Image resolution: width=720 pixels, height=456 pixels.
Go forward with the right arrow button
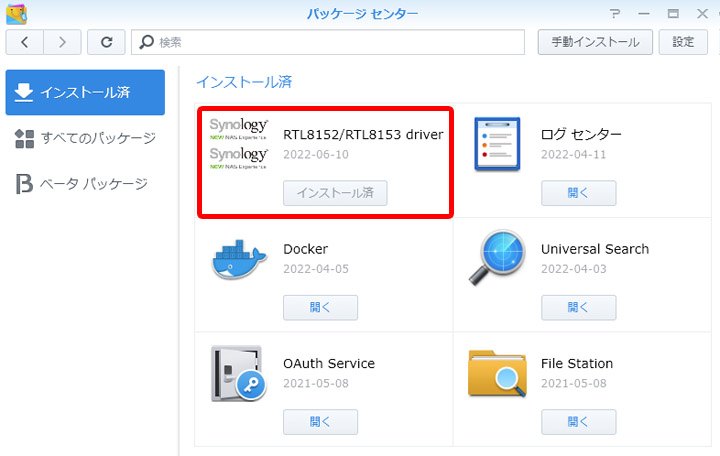[62, 42]
